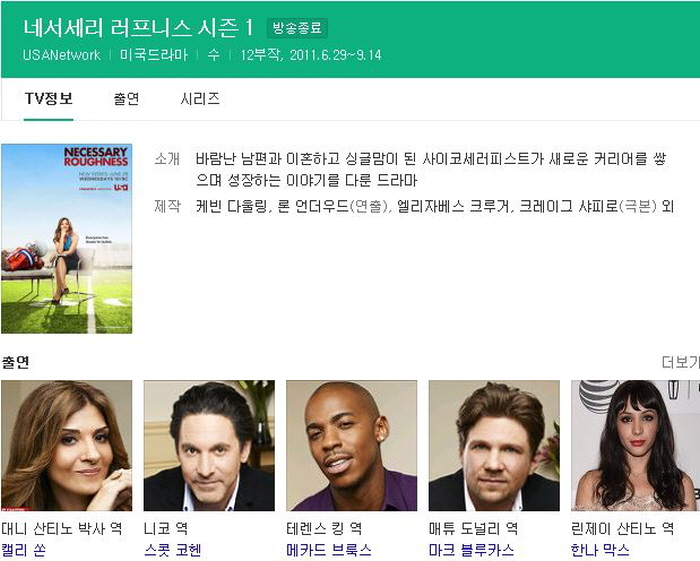Viewport: 700px width, 561px height.
Task: Click the producer name 케빈 다울링
Action: [x=231, y=206]
